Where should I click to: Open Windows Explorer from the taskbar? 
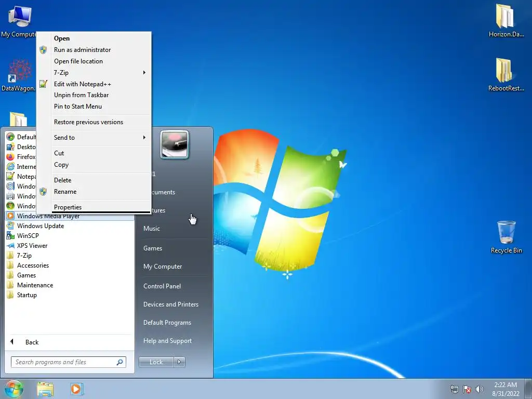45,389
